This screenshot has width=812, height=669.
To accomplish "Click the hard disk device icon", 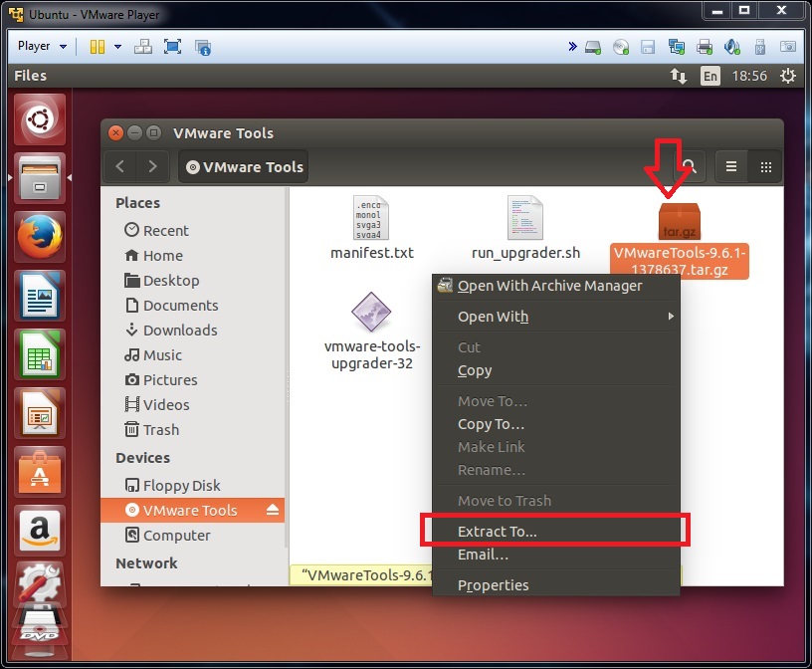I will click(x=593, y=47).
